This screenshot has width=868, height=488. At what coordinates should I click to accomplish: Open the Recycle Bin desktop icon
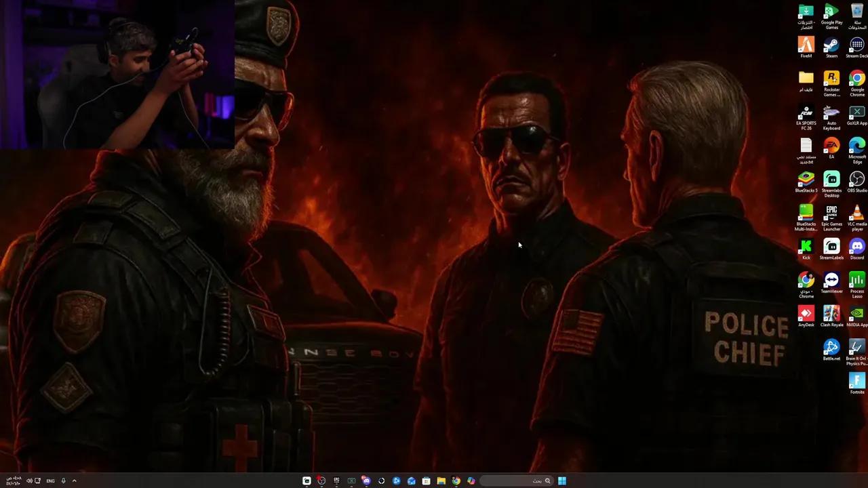857,16
